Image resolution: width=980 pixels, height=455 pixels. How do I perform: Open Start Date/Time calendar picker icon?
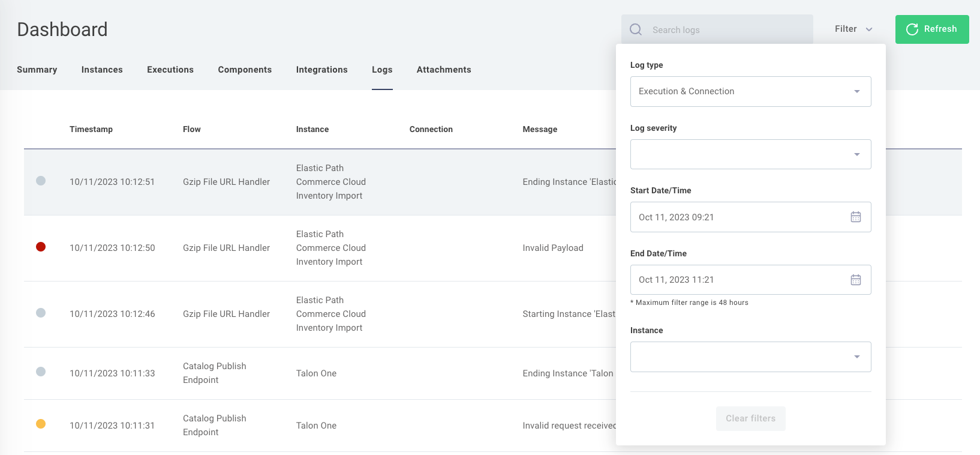(x=855, y=217)
